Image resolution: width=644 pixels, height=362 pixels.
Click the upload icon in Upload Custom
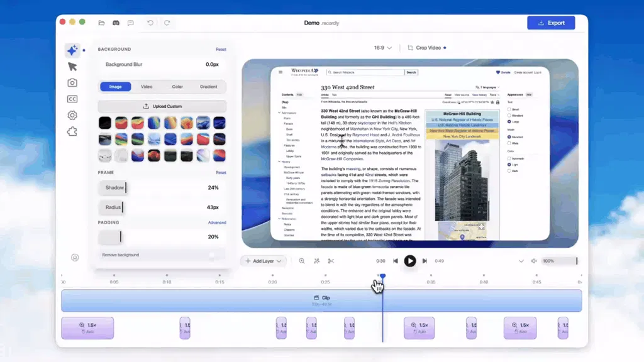146,106
